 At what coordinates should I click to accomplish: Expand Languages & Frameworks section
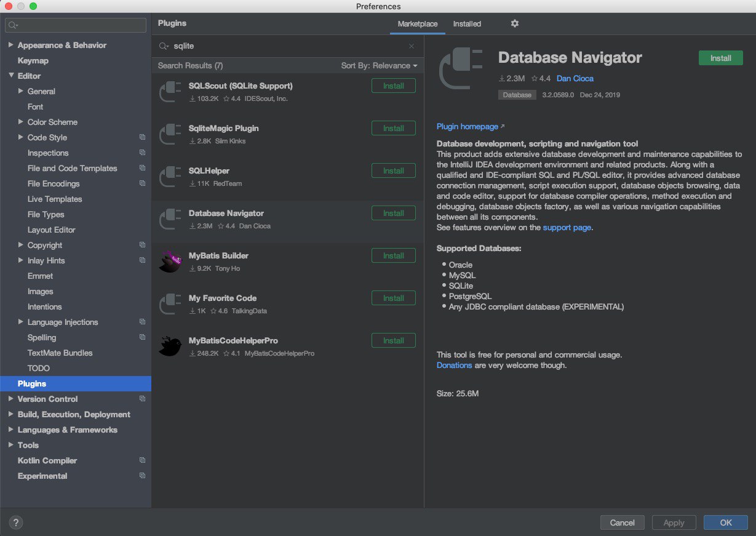tap(10, 430)
